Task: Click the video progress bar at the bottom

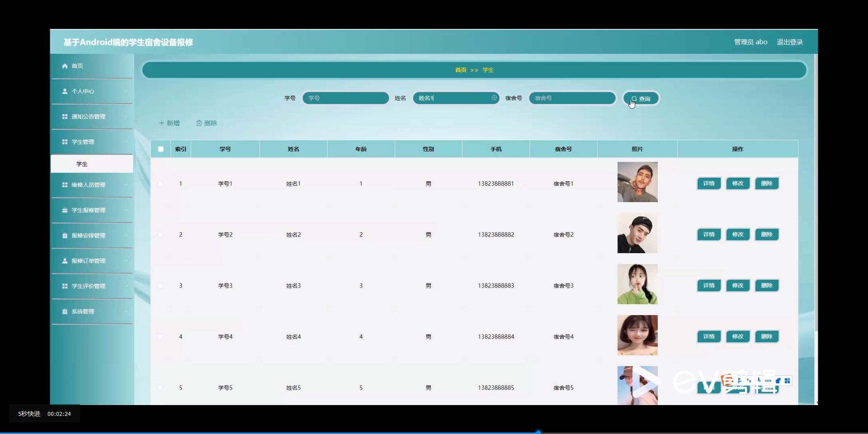Action: (538, 431)
